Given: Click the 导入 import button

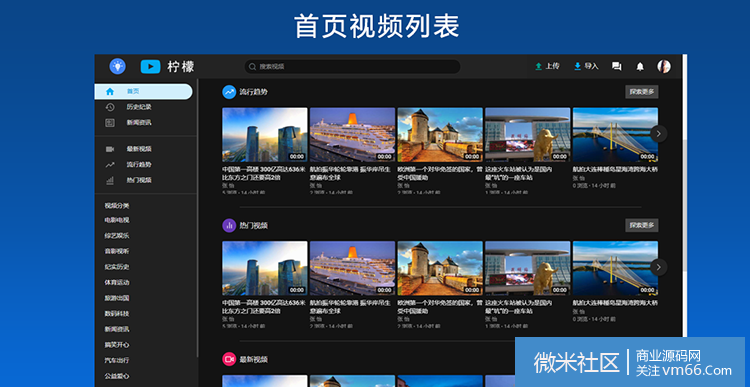Looking at the screenshot, I should [x=586, y=66].
